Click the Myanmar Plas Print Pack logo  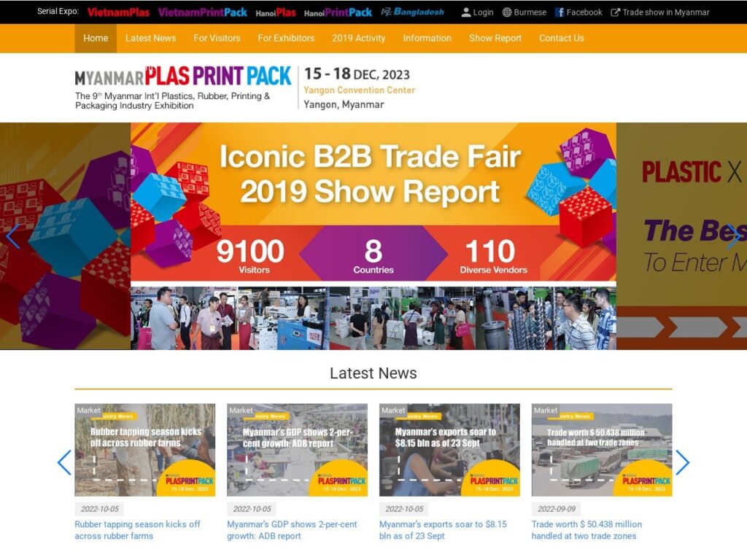coord(183,76)
